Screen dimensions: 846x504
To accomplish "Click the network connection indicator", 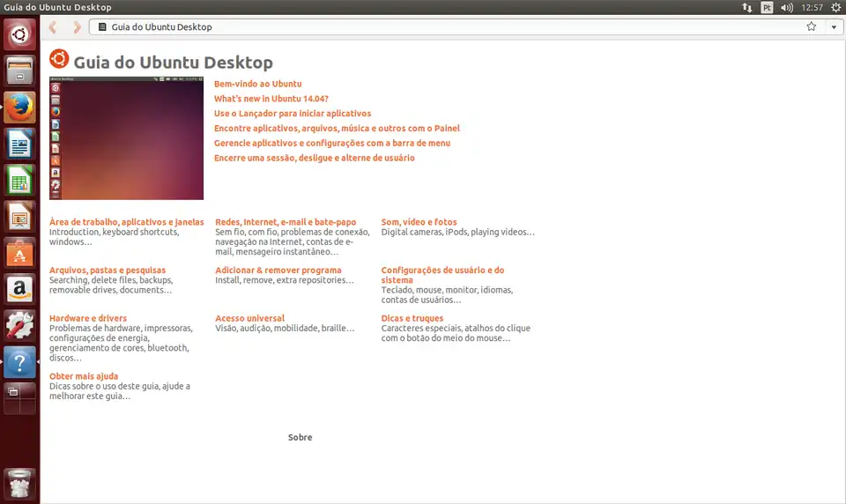I will pos(747,8).
